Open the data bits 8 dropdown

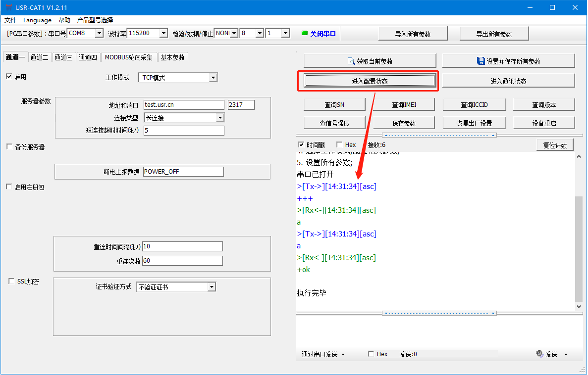[x=260, y=33]
